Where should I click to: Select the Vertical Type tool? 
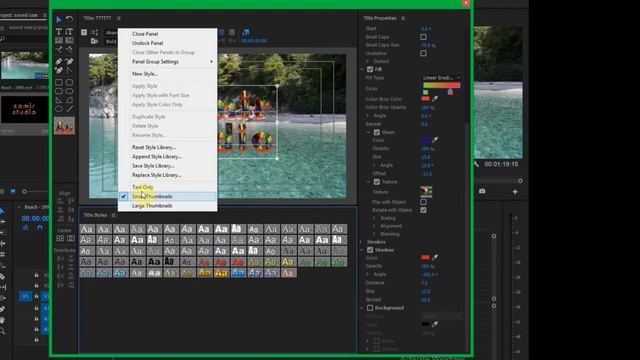(x=69, y=31)
